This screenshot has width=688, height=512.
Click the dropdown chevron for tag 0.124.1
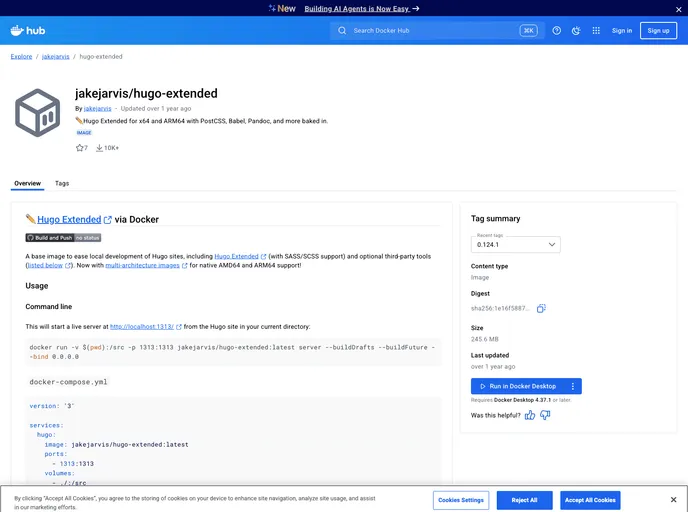click(x=552, y=244)
